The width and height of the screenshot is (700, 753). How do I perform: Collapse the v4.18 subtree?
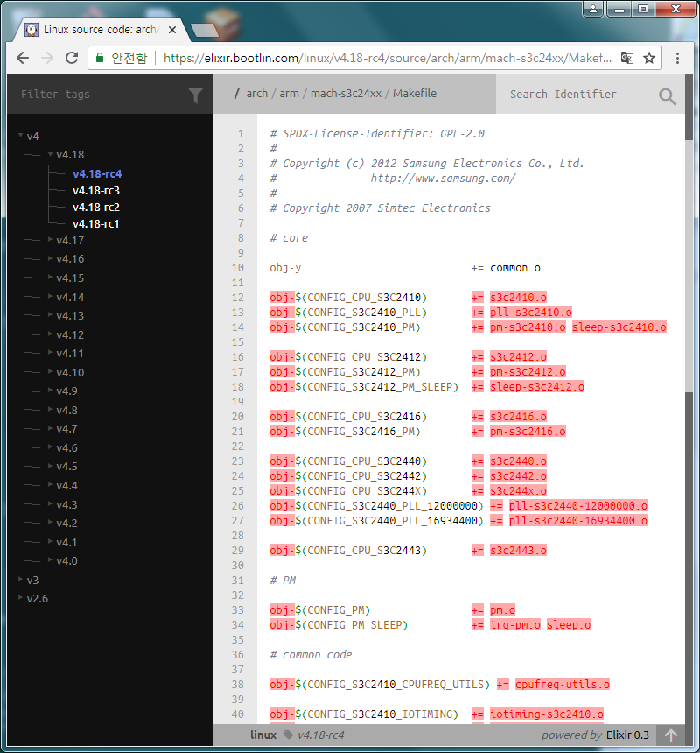click(50, 154)
